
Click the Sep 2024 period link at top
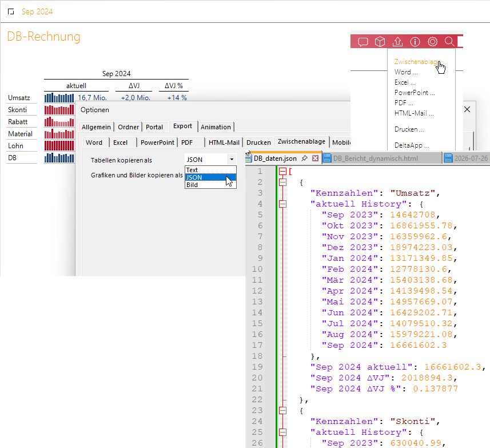point(37,12)
